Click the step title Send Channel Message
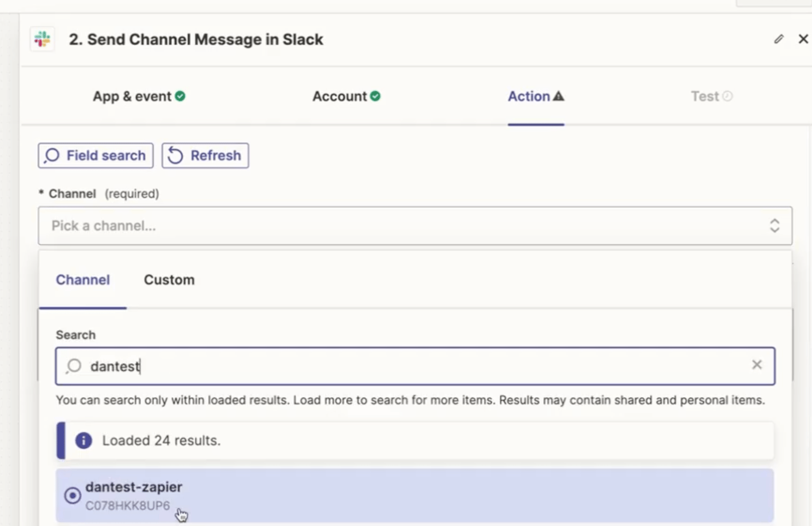Screen dimensions: 812x526 tap(196, 40)
